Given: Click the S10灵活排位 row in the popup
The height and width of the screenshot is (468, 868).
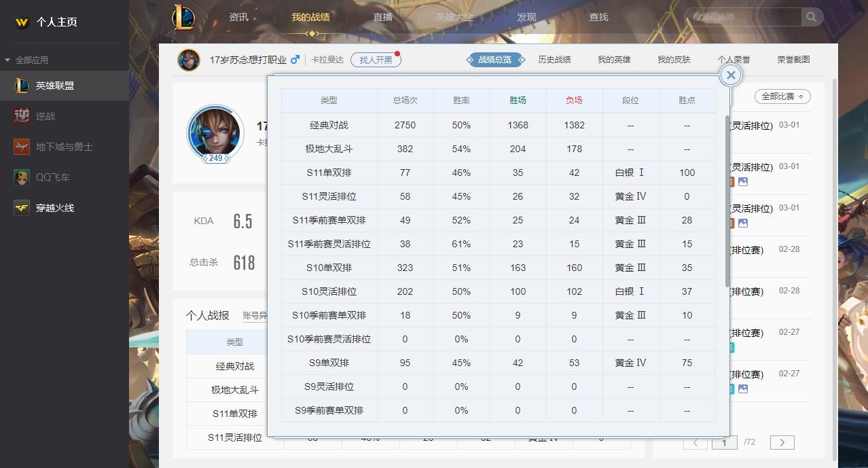Looking at the screenshot, I should [498, 291].
